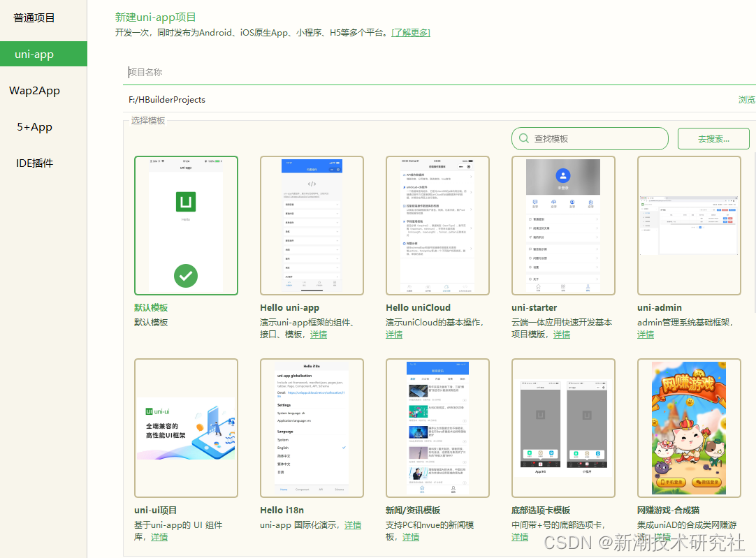This screenshot has width=756, height=558.
Task: Switch to the Wap2App tab
Action: (x=35, y=91)
